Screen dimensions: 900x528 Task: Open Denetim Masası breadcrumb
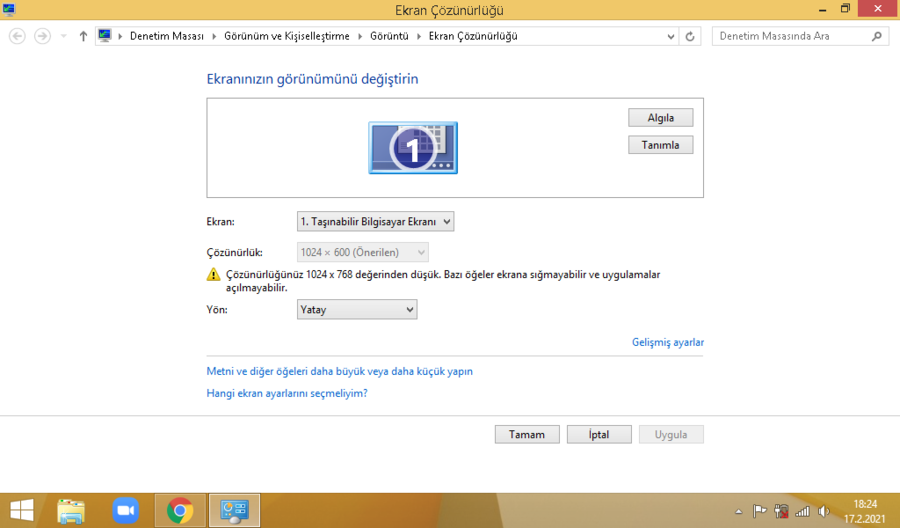166,36
